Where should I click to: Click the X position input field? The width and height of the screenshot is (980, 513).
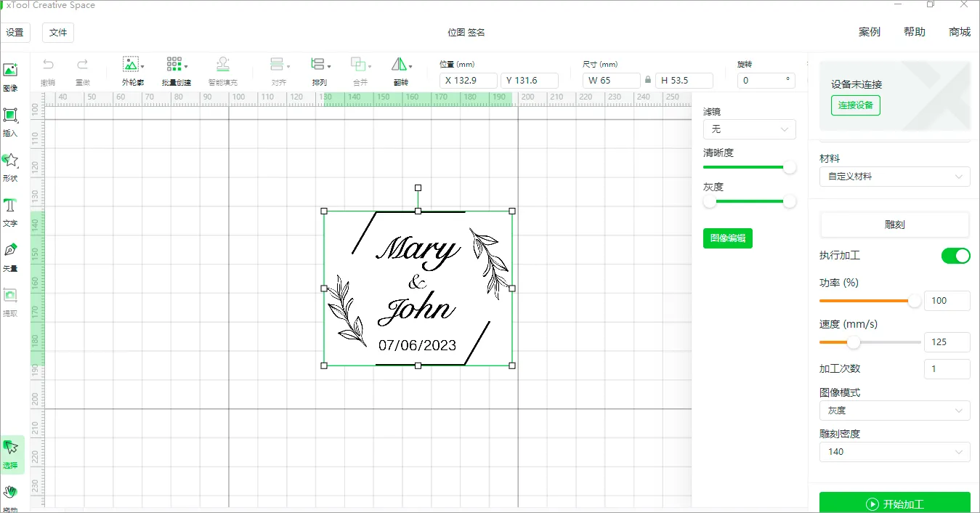click(x=469, y=81)
